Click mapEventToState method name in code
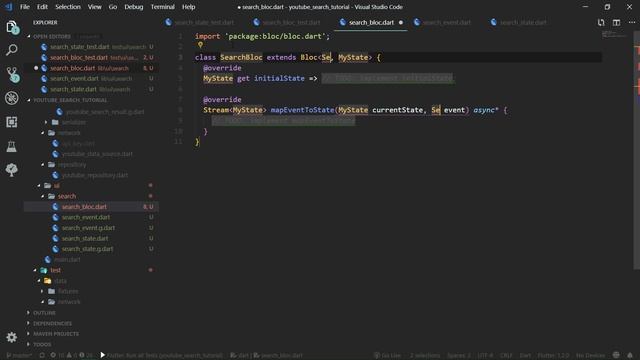This screenshot has height=360, width=640. click(x=302, y=110)
